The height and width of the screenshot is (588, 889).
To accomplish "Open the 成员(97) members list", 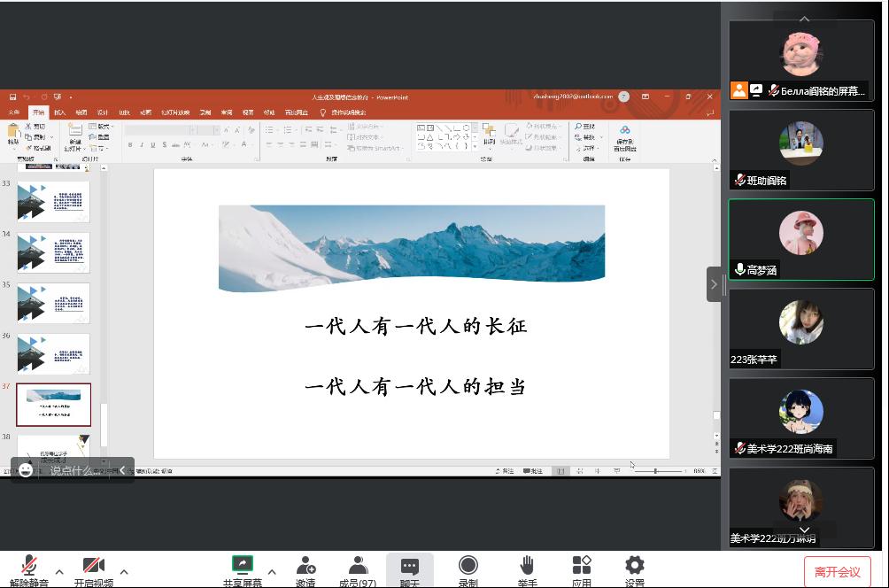I will (358, 566).
